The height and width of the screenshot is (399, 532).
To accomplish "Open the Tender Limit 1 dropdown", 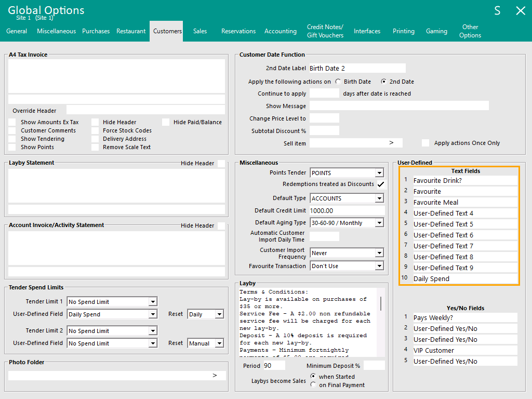I will point(153,302).
